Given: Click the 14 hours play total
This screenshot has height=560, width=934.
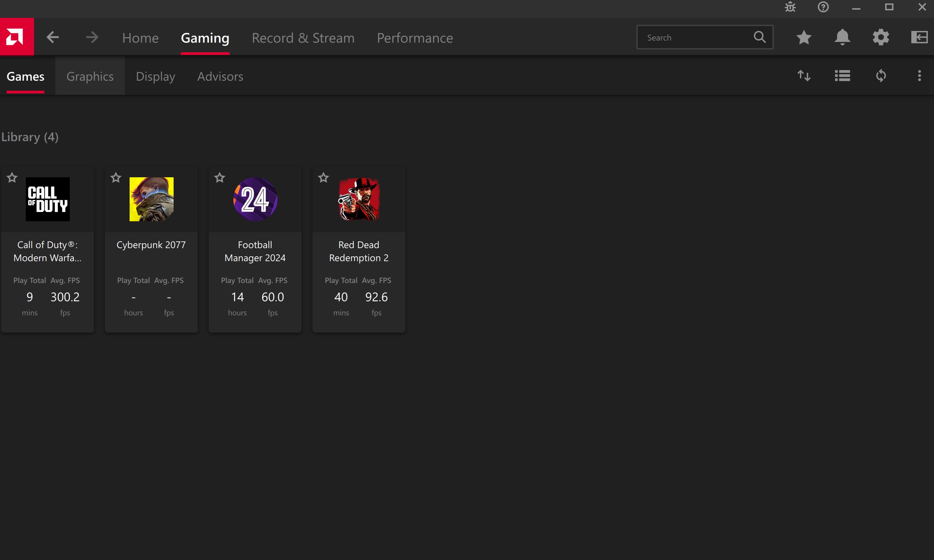Looking at the screenshot, I should pos(237,297).
